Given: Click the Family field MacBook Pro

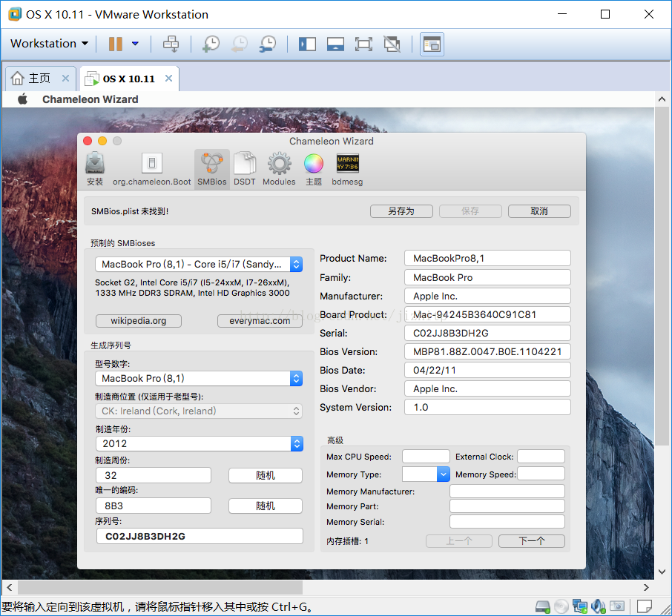Looking at the screenshot, I should [x=487, y=277].
